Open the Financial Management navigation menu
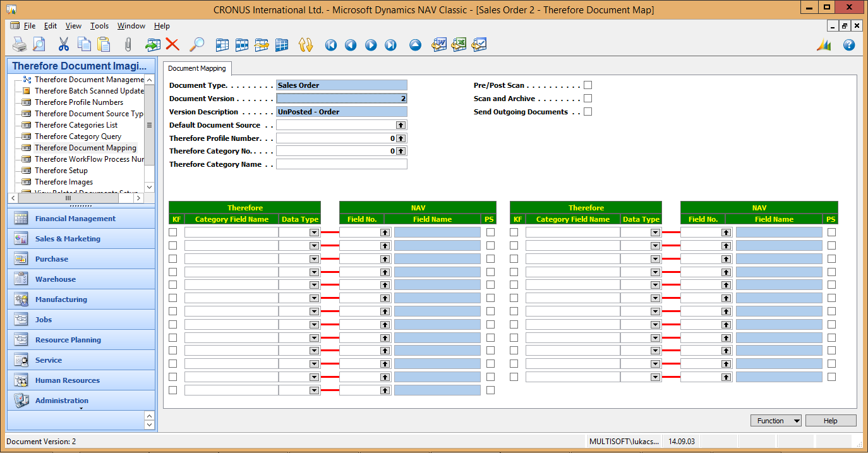The height and width of the screenshot is (453, 868). tap(81, 219)
